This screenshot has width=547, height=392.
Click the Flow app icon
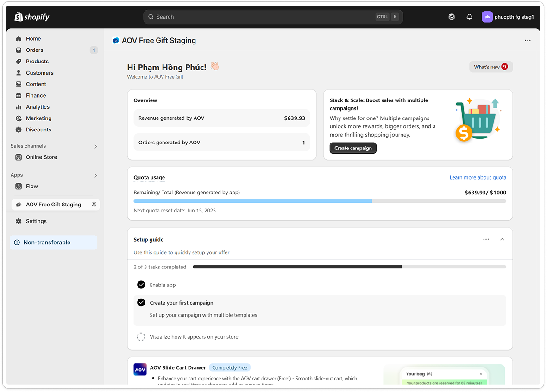pyautogui.click(x=19, y=187)
